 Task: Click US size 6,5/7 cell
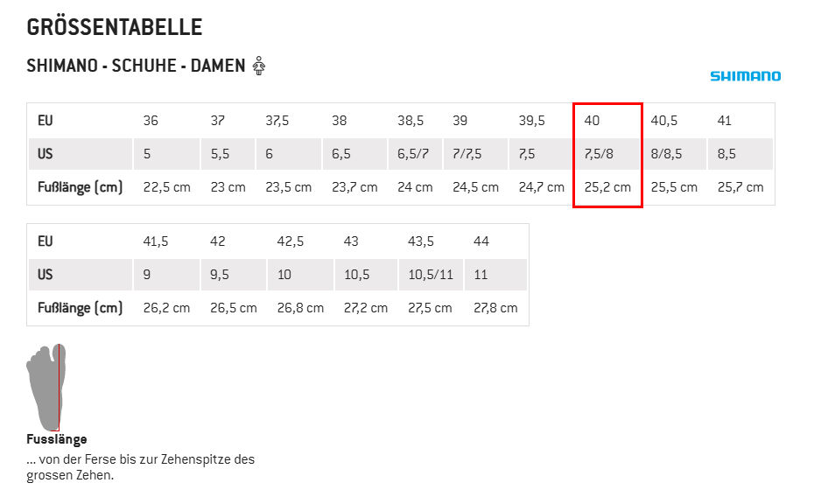coord(413,154)
